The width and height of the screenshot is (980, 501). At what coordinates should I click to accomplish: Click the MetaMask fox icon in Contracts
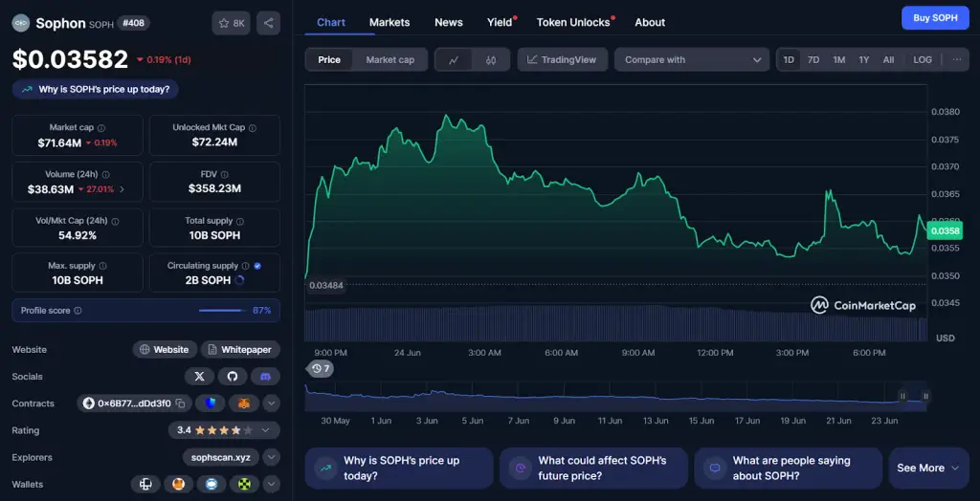pyautogui.click(x=244, y=403)
